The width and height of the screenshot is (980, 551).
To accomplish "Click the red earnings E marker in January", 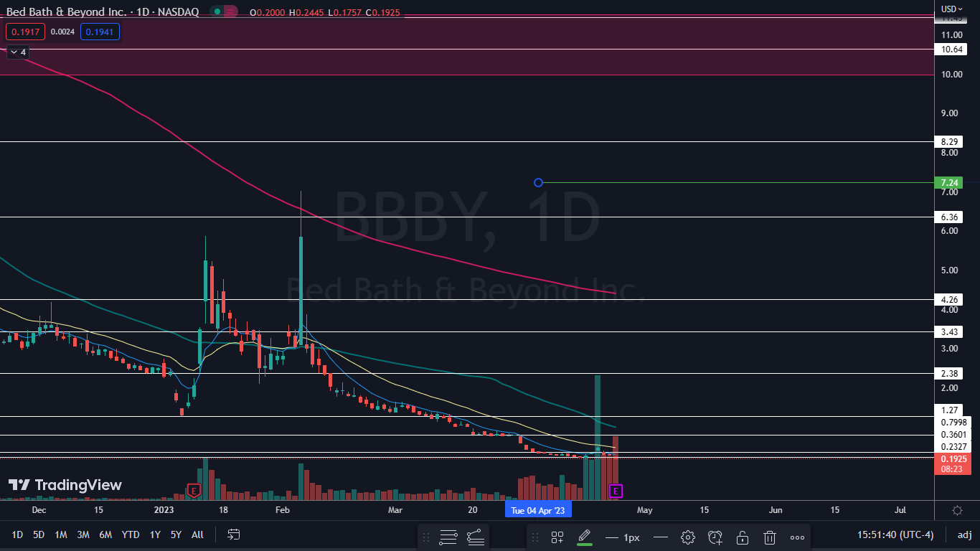I will [x=193, y=491].
